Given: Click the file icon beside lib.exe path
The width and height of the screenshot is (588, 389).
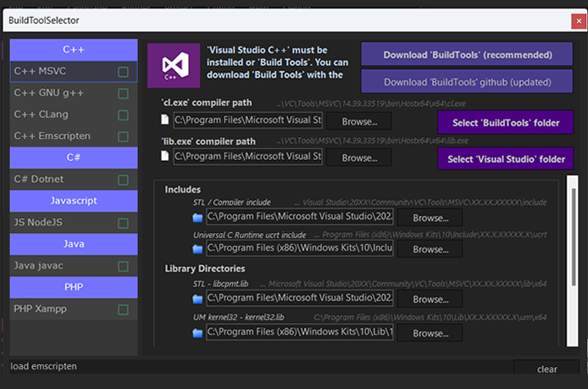Looking at the screenshot, I should (x=164, y=157).
